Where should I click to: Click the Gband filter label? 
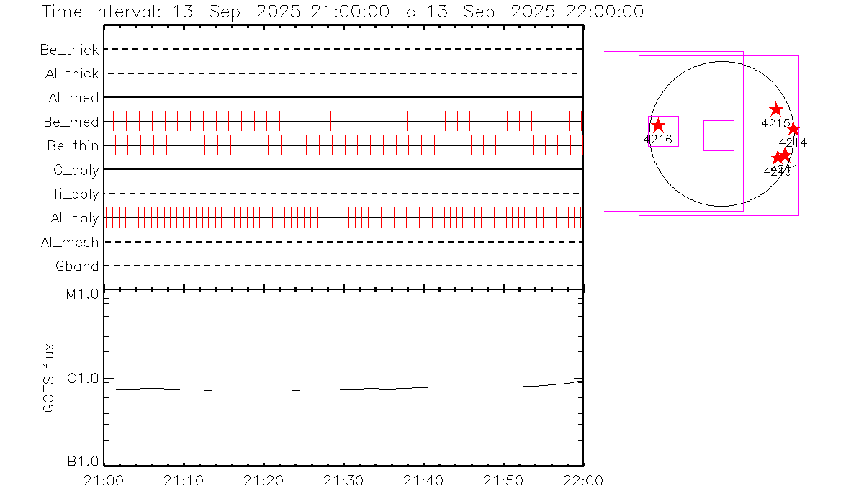coord(78,266)
